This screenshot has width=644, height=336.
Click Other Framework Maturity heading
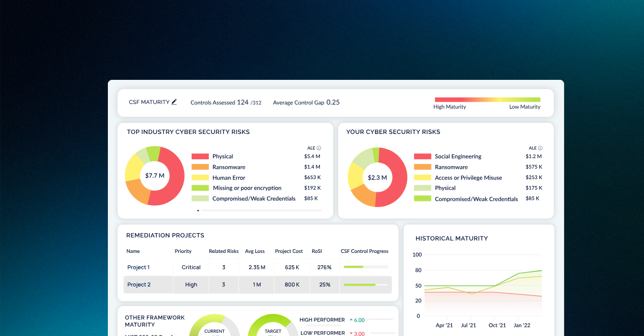pos(155,321)
